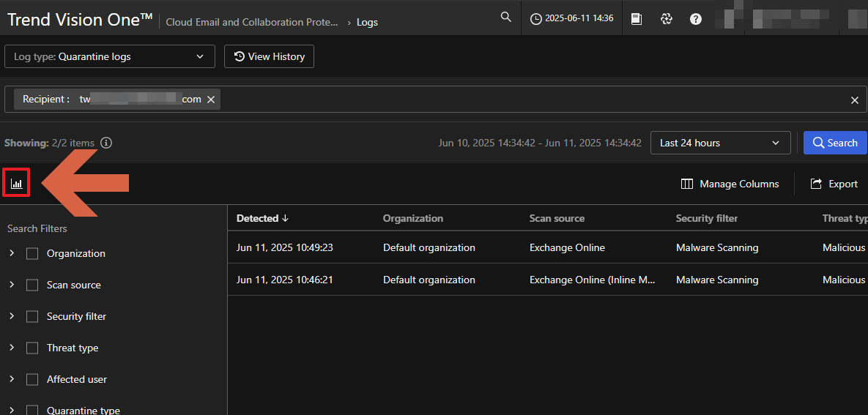Clear all search filters with right X
This screenshot has width=868, height=415.
coord(854,100)
